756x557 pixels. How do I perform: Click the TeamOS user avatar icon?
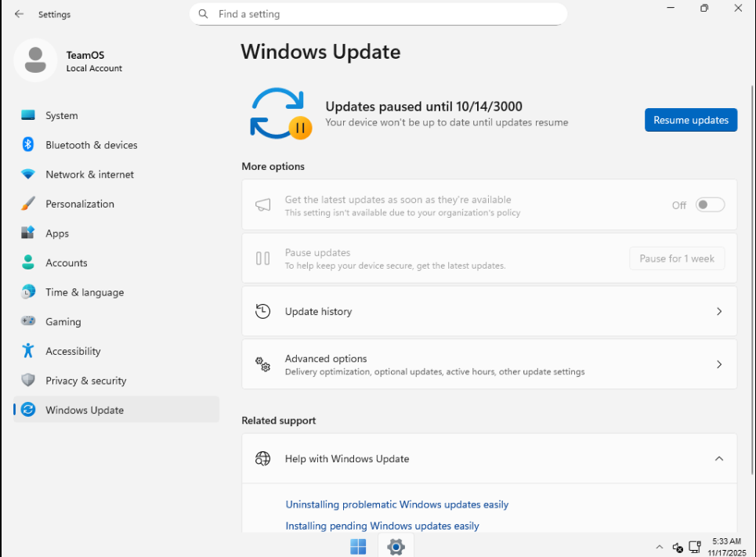click(35, 60)
